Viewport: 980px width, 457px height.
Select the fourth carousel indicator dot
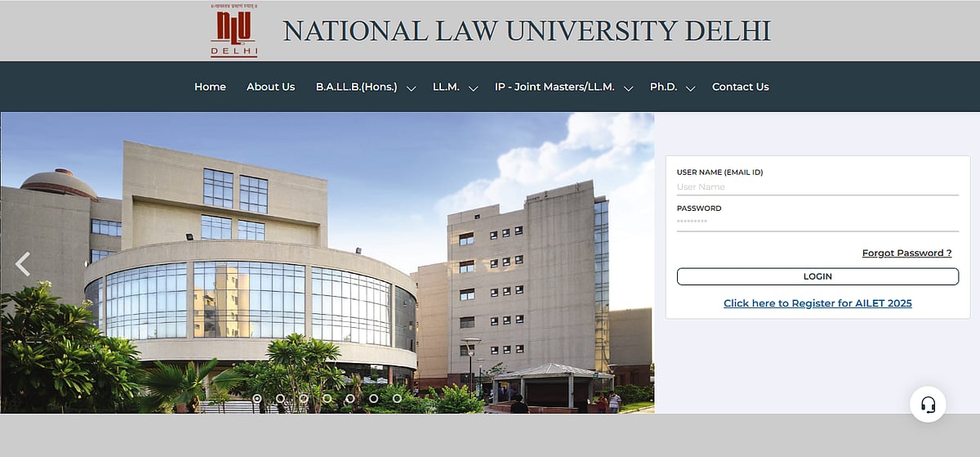(327, 399)
